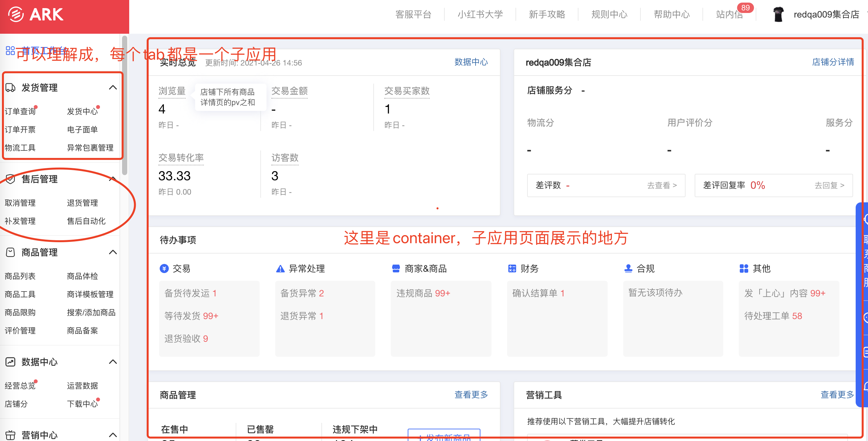The height and width of the screenshot is (441, 868).
Task: Open 站内信 messages with 89 badge
Action: click(729, 15)
